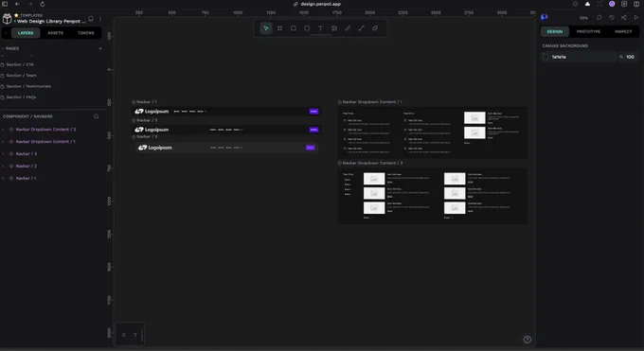Expand the Navbar / 3 layer
This screenshot has width=644, height=351.
[3, 154]
